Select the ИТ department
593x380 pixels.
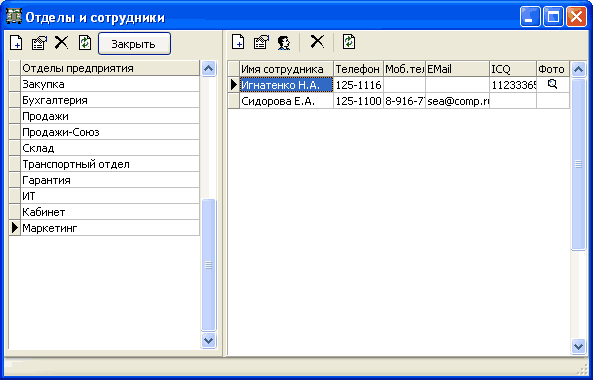click(x=110, y=196)
